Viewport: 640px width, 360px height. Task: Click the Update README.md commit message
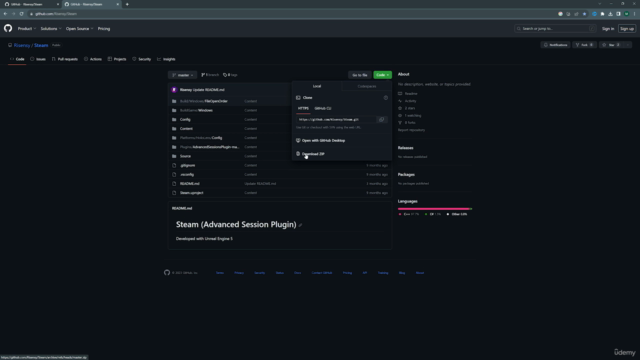[209, 90]
